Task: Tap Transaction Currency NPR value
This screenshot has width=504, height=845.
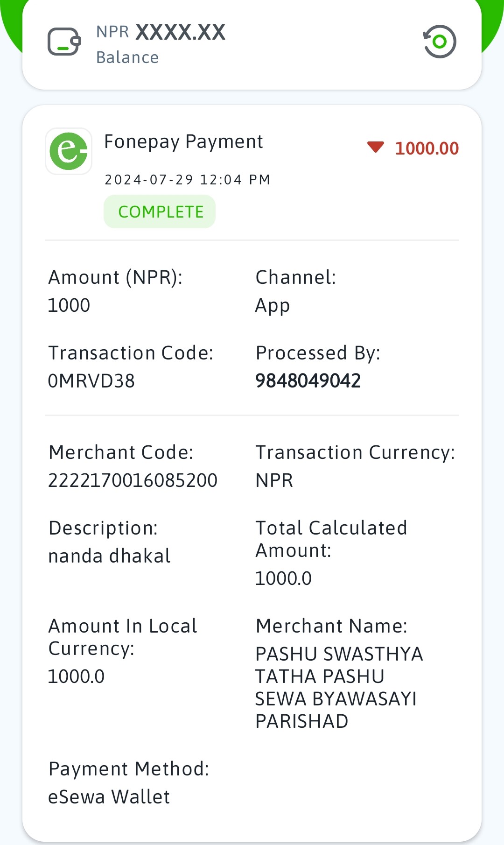Action: (274, 480)
